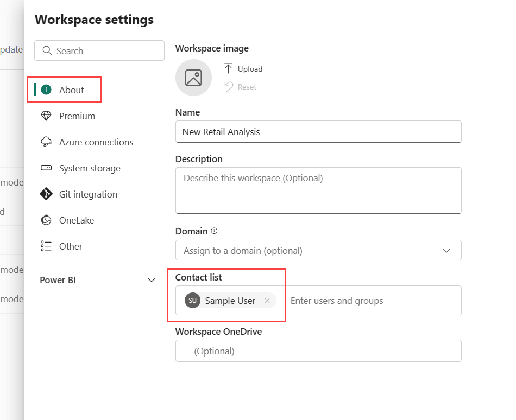Image resolution: width=516 pixels, height=420 pixels.
Task: Click the Domain info tooltip icon
Action: 213,230
